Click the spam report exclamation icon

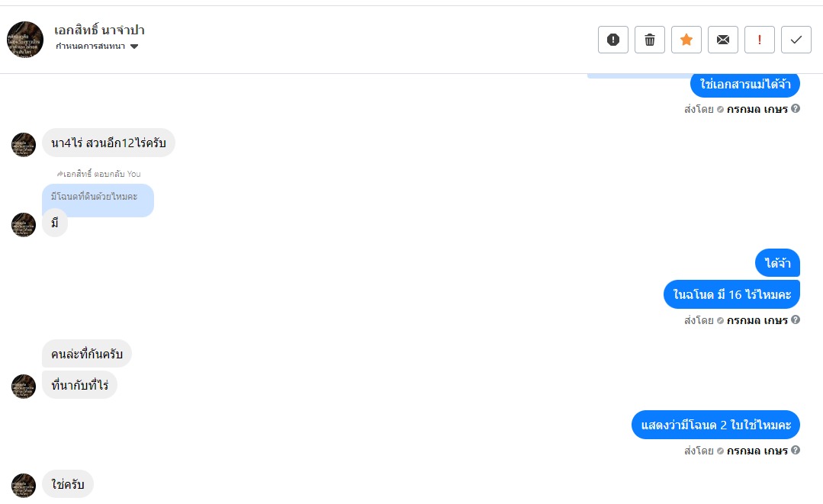click(612, 40)
